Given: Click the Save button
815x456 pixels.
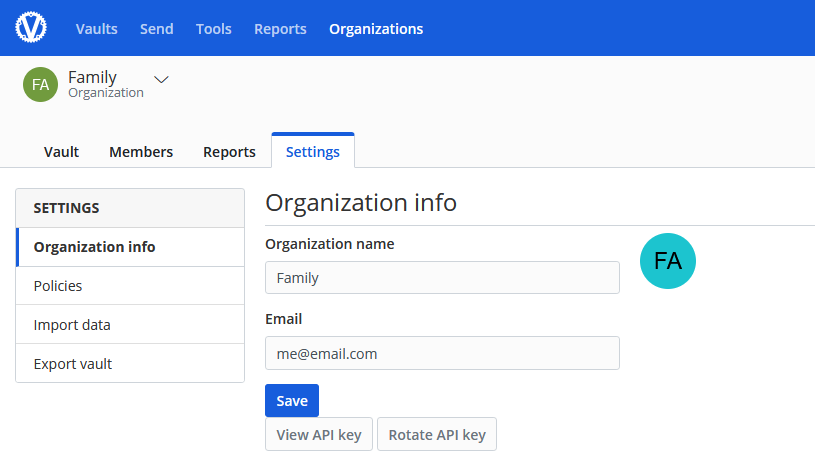Looking at the screenshot, I should tap(292, 400).
